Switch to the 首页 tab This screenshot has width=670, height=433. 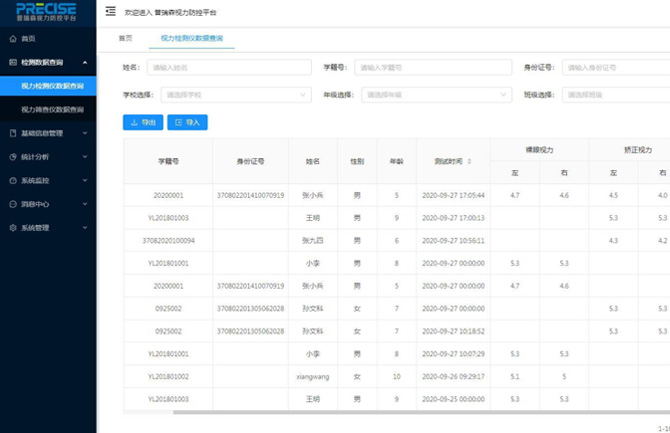click(125, 38)
